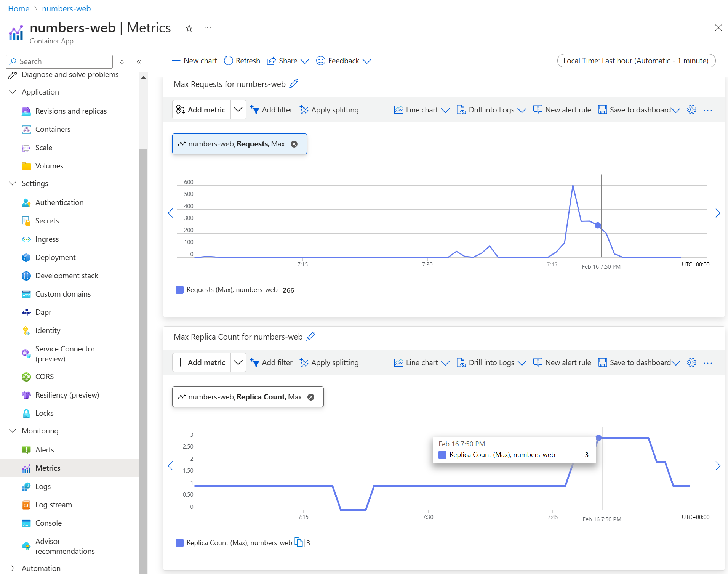Navigate to the Home breadcrumb
This screenshot has height=574, width=728.
tap(19, 8)
